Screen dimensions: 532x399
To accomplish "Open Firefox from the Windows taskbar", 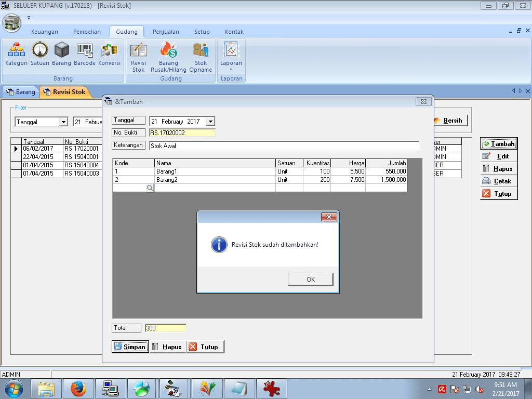I will 78,389.
